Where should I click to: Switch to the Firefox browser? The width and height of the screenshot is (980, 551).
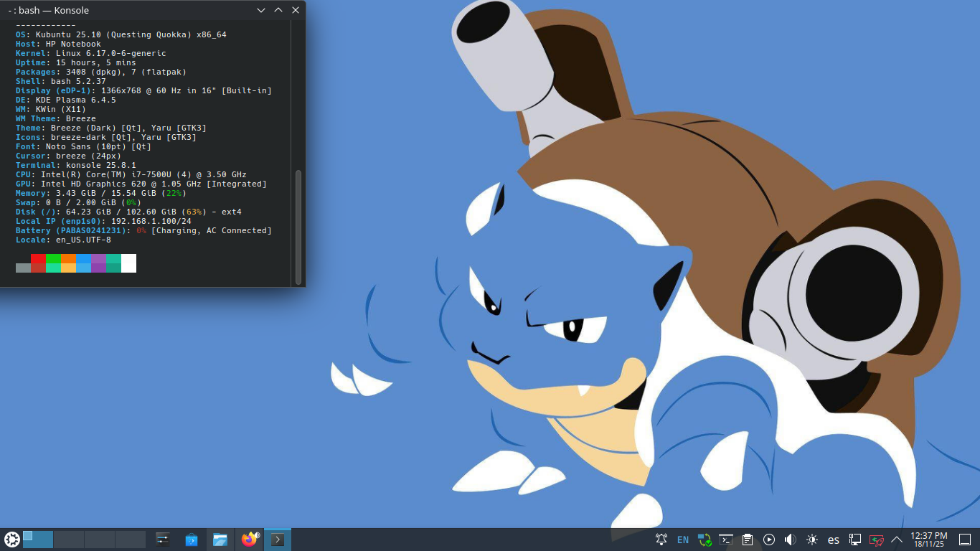(x=249, y=540)
